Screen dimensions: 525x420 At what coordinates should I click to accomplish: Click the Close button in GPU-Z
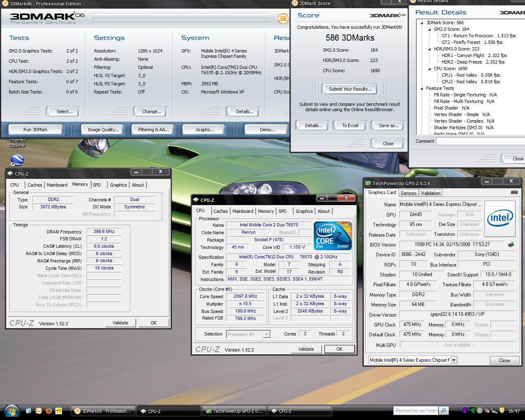click(504, 361)
